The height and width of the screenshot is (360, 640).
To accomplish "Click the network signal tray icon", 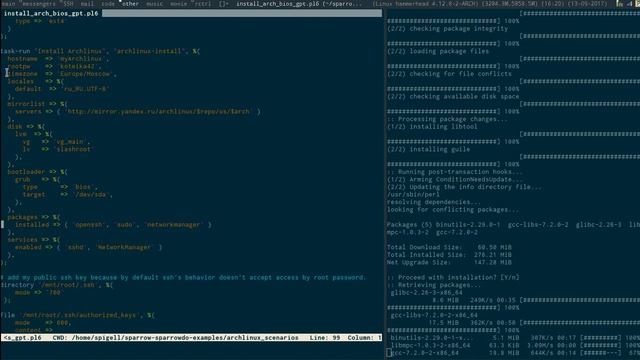I will tap(620, 4).
